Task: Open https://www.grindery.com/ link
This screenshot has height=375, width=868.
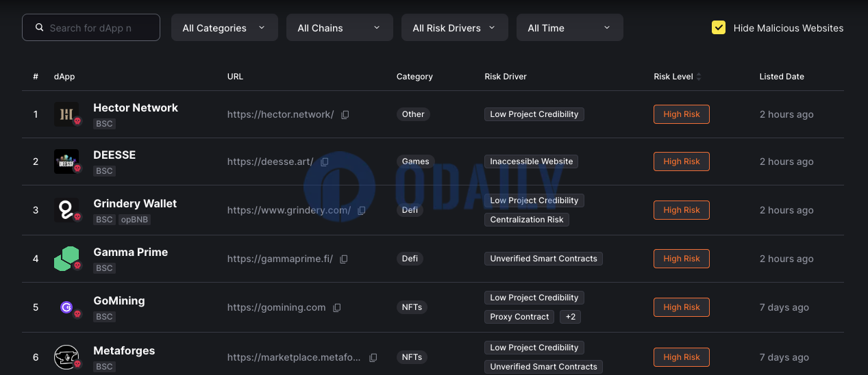Action: 289,210
